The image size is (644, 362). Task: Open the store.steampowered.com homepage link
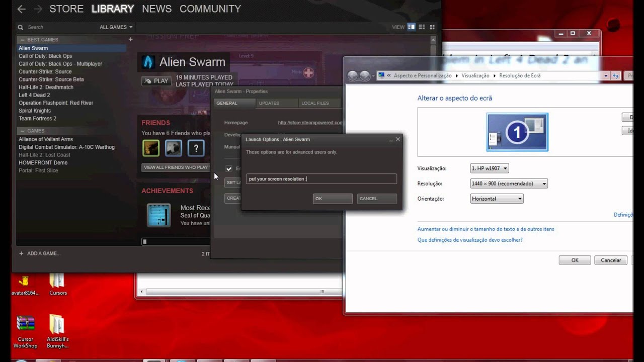click(x=310, y=123)
